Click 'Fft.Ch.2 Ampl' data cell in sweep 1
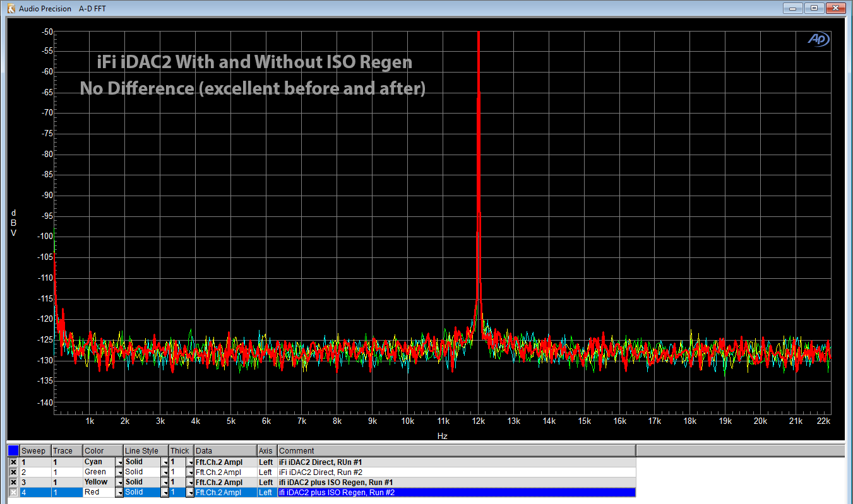The width and height of the screenshot is (853, 504). pyautogui.click(x=225, y=462)
